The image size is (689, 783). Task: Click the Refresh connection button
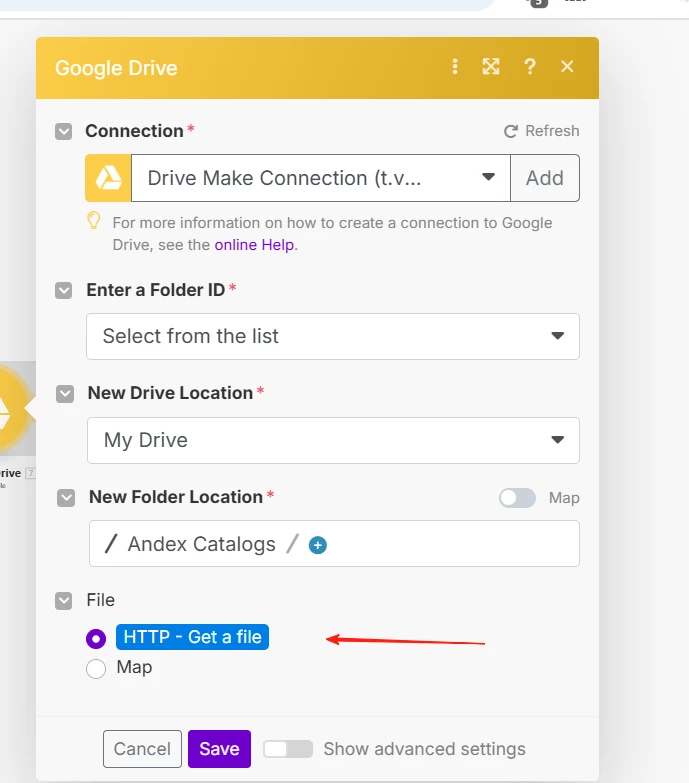542,131
